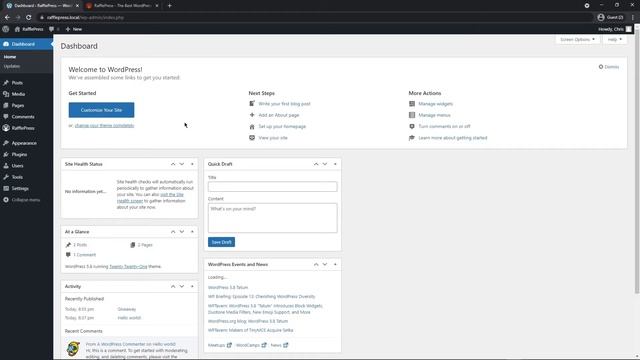The width and height of the screenshot is (640, 360).
Task: Open Howdy, Chris profile menu
Action: (x=615, y=29)
